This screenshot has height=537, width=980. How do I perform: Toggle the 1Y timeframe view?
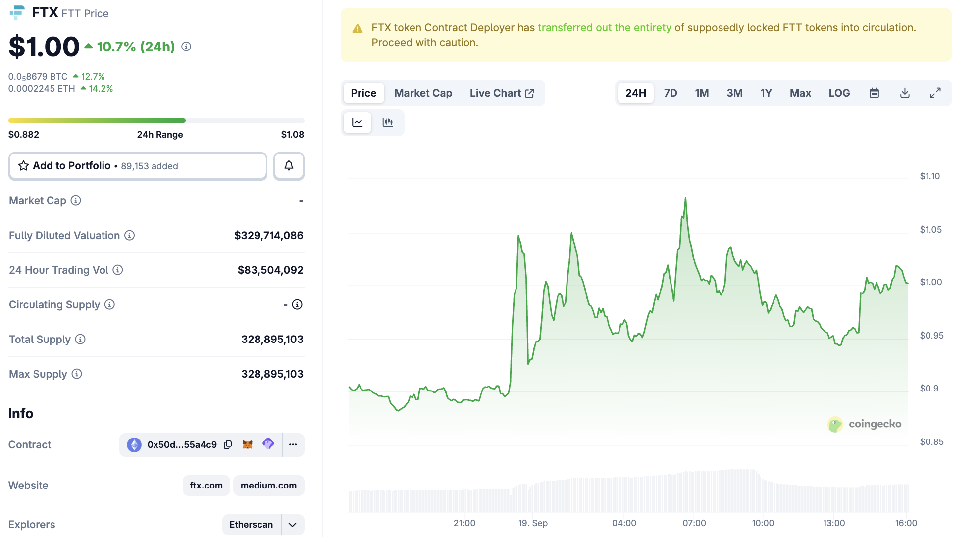coord(766,93)
